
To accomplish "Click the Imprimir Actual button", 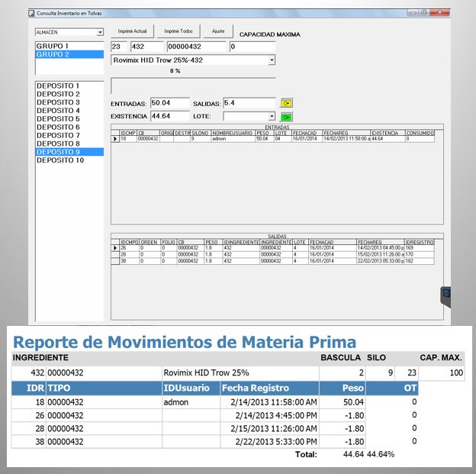I will pos(132,31).
